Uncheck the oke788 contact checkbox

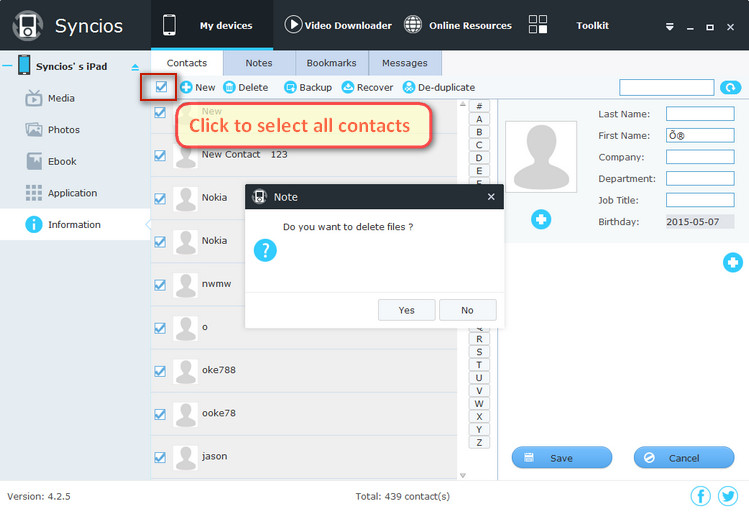tap(160, 371)
